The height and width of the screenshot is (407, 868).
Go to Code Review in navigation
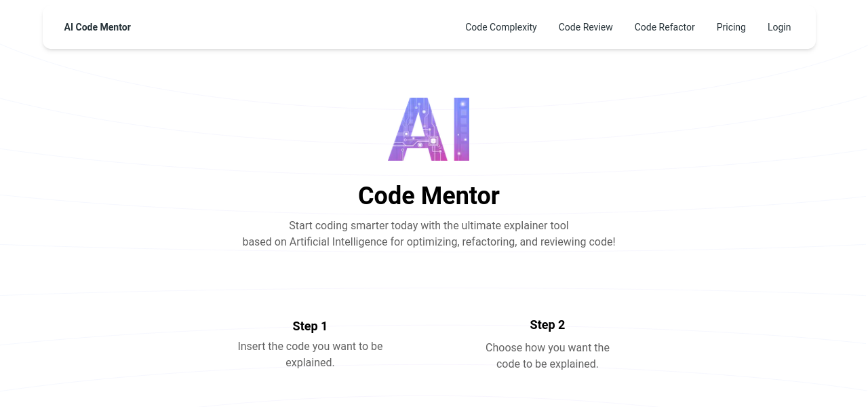tap(585, 27)
